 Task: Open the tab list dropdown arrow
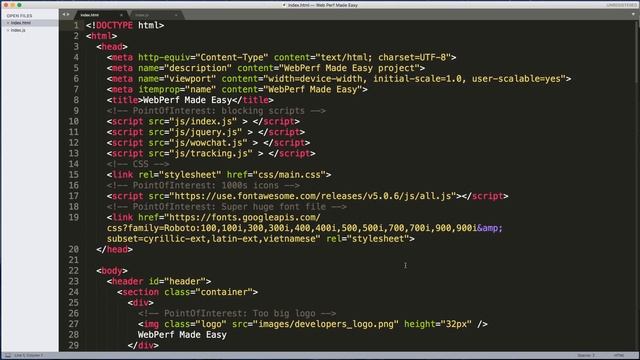[x=634, y=14]
